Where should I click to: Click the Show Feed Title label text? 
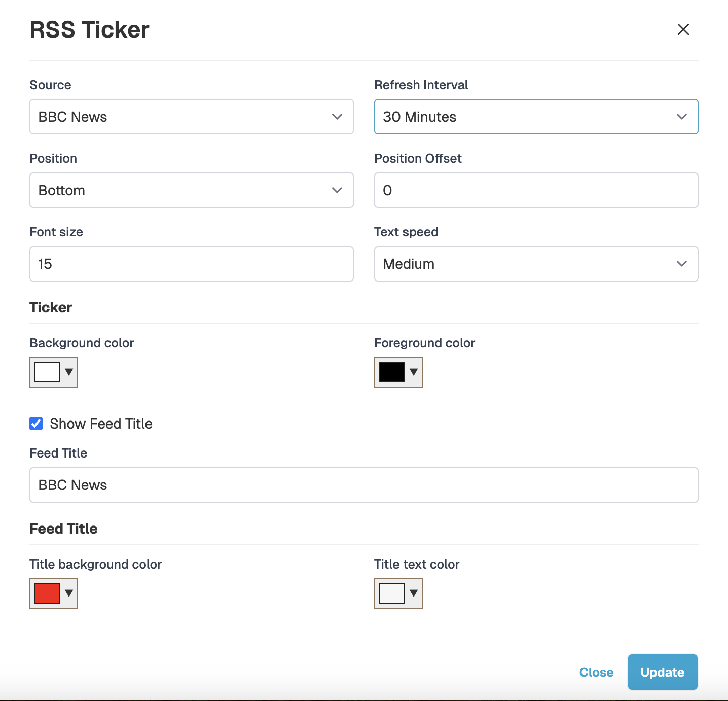tap(101, 424)
